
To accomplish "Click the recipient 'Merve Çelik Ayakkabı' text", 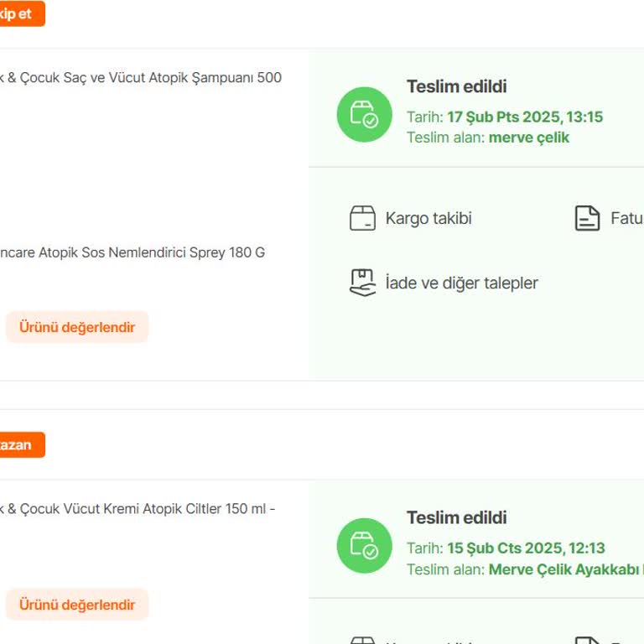I will 565,569.
